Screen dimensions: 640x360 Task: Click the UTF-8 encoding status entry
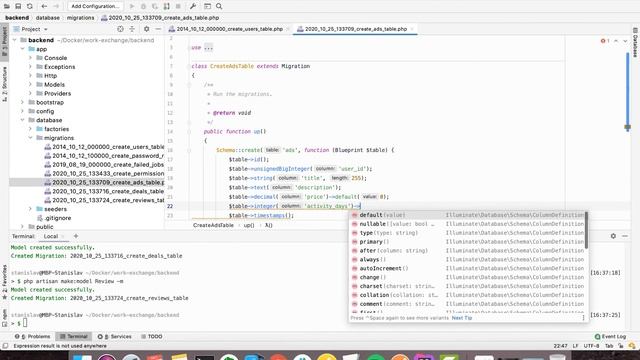point(591,346)
